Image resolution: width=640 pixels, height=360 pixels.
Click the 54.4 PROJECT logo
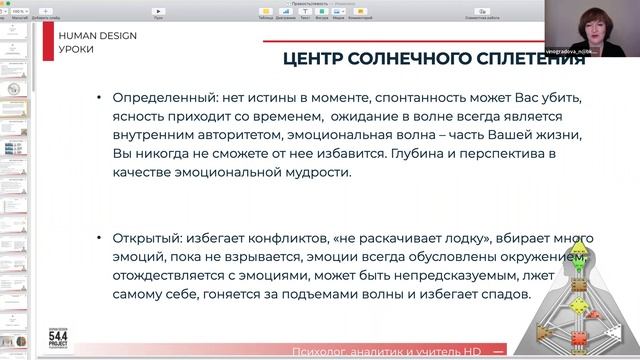58,338
